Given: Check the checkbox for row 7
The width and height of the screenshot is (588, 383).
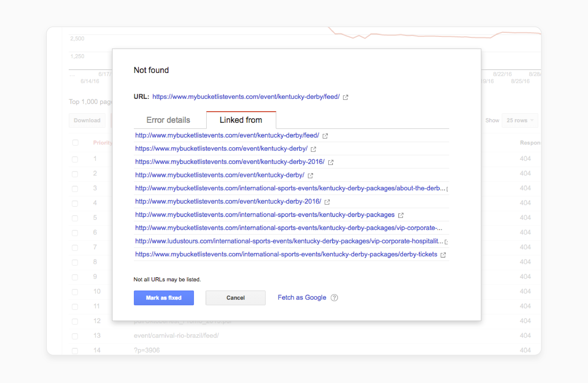Looking at the screenshot, I should [75, 248].
